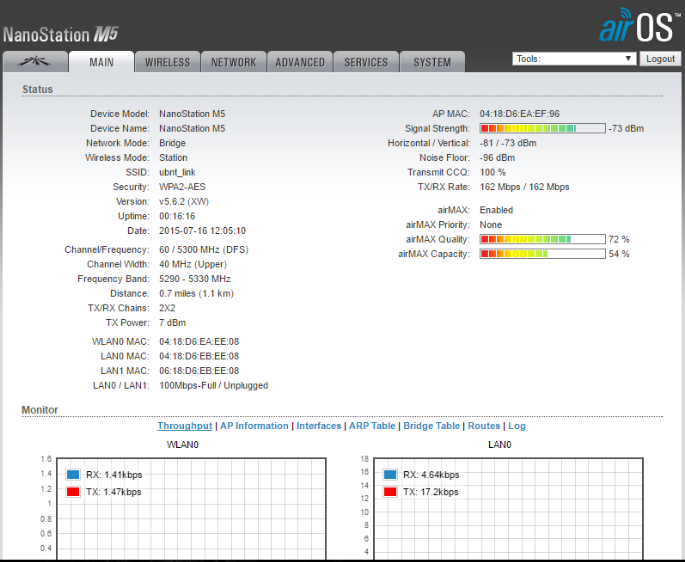Image resolution: width=685 pixels, height=562 pixels.
Task: Click the Logout button
Action: pyautogui.click(x=660, y=59)
